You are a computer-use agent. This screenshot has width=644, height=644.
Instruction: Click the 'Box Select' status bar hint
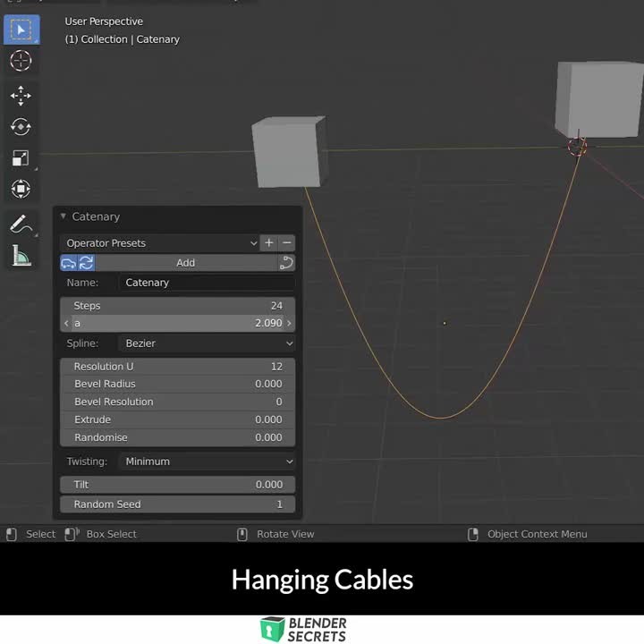[x=111, y=534]
